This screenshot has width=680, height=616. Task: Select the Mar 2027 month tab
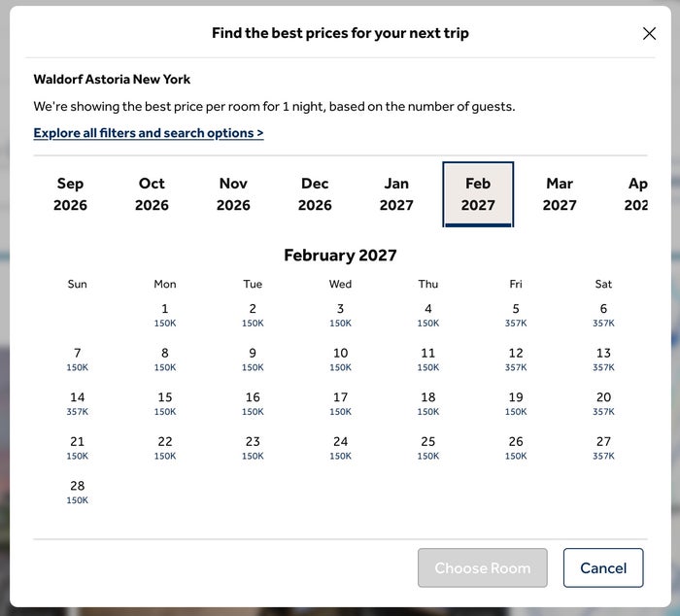pos(560,194)
